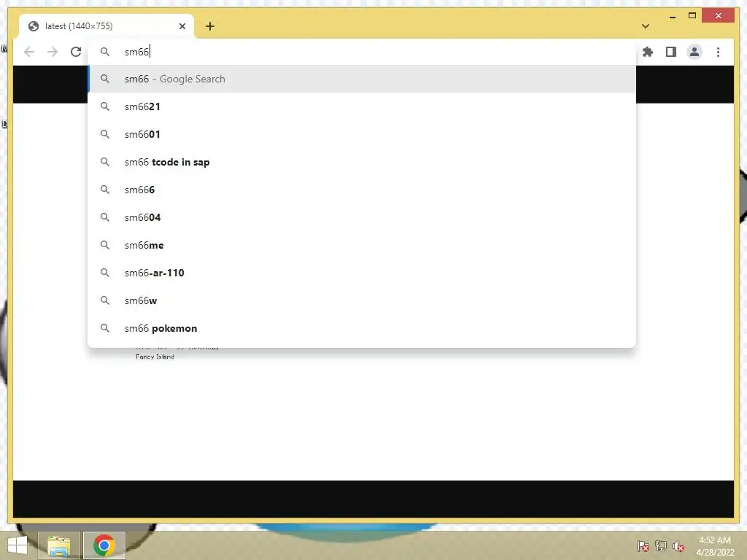This screenshot has height=560, width=747.
Task: Open a new tab with plus button
Action: pos(209,26)
